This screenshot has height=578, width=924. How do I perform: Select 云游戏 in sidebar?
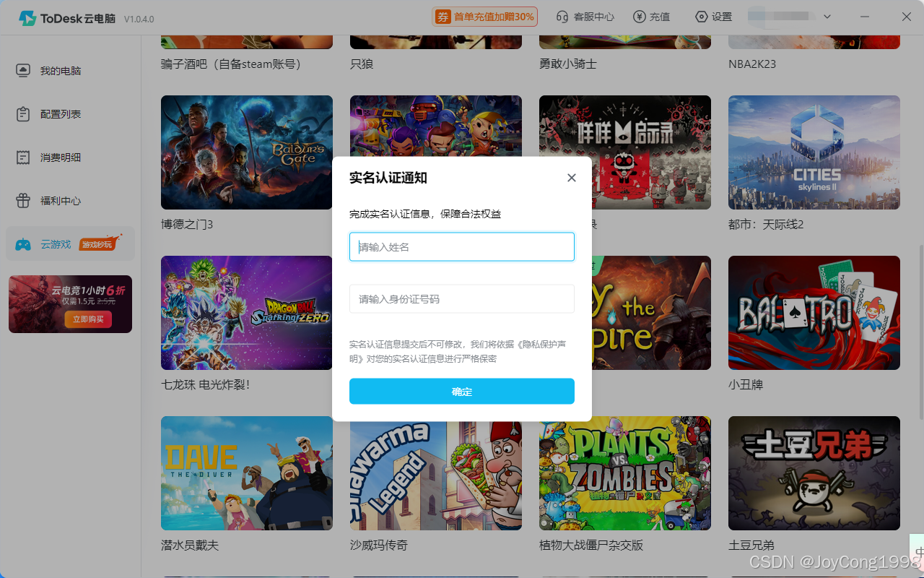coord(70,243)
